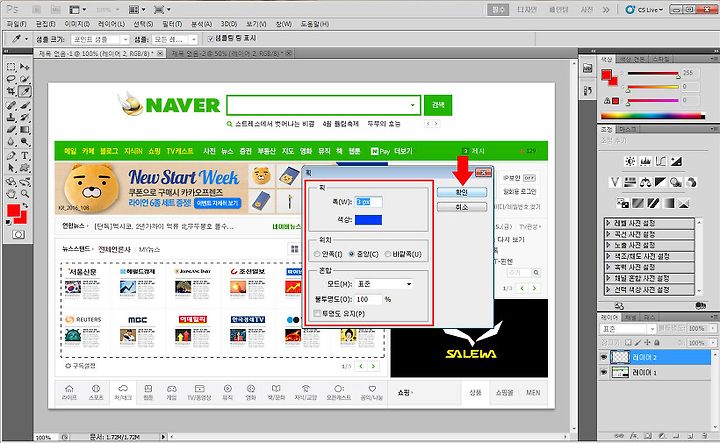This screenshot has height=443, width=720.
Task: Open layer blend mode dropdown in Layers panel
Action: coord(628,329)
